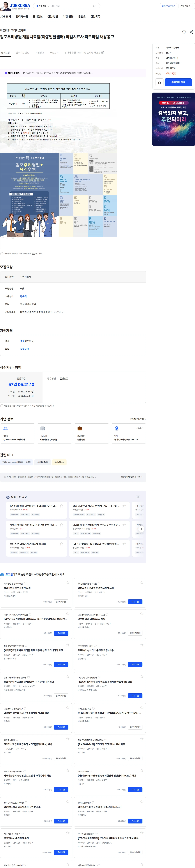Screen dimensions: 195x868
Task: Star the 김포근로자건강센터 임상심리사 card
Action: [x=68, y=614]
